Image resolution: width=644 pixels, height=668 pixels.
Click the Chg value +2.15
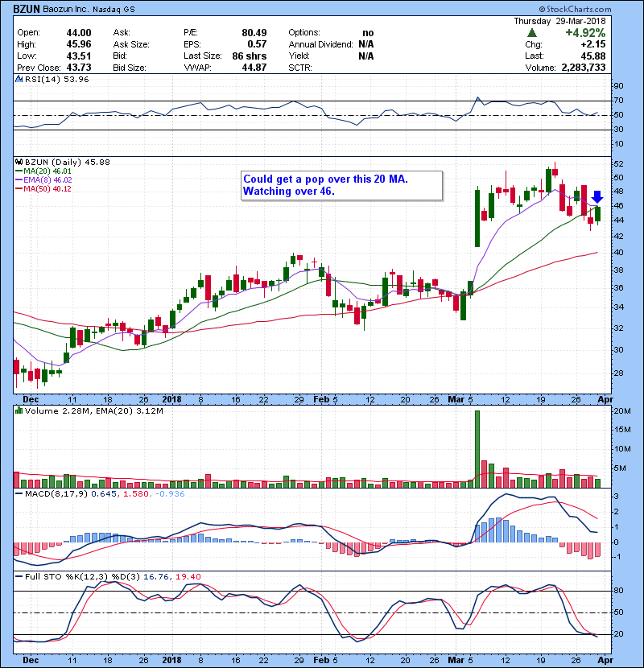(x=593, y=44)
